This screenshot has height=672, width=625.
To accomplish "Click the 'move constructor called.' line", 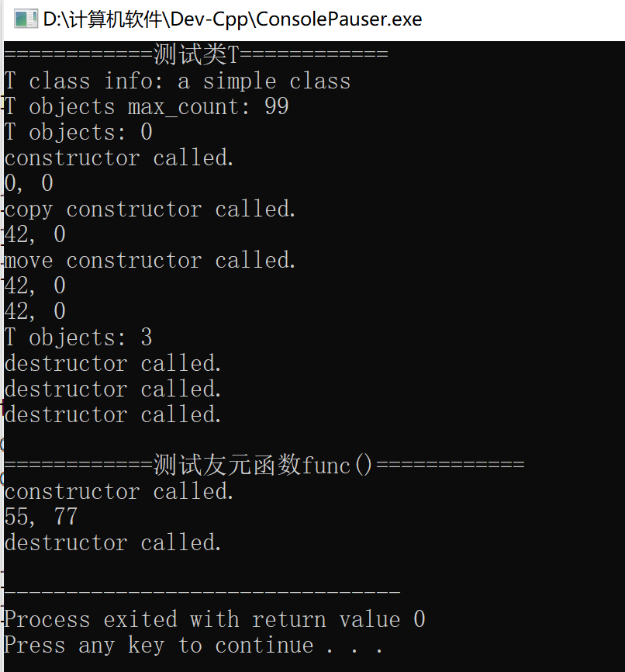I will coord(150,261).
